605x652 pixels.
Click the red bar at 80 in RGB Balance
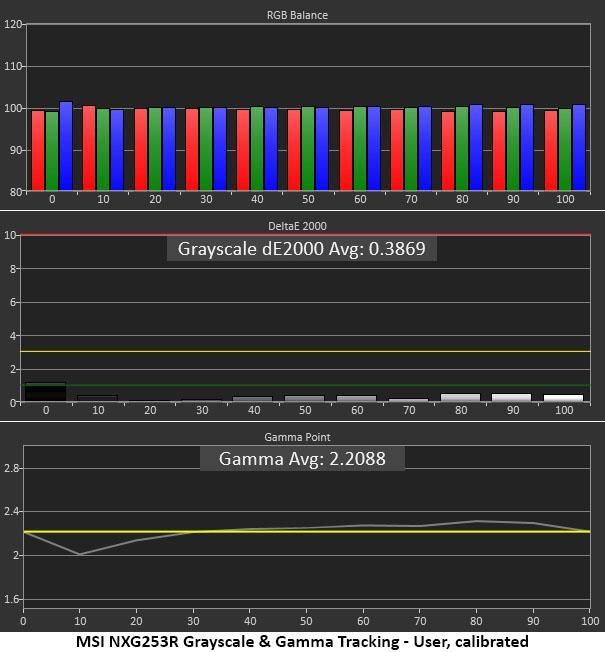(448, 151)
